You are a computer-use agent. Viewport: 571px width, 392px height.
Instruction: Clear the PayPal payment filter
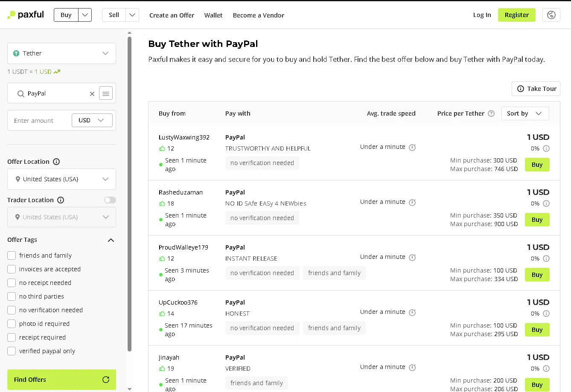coord(92,94)
